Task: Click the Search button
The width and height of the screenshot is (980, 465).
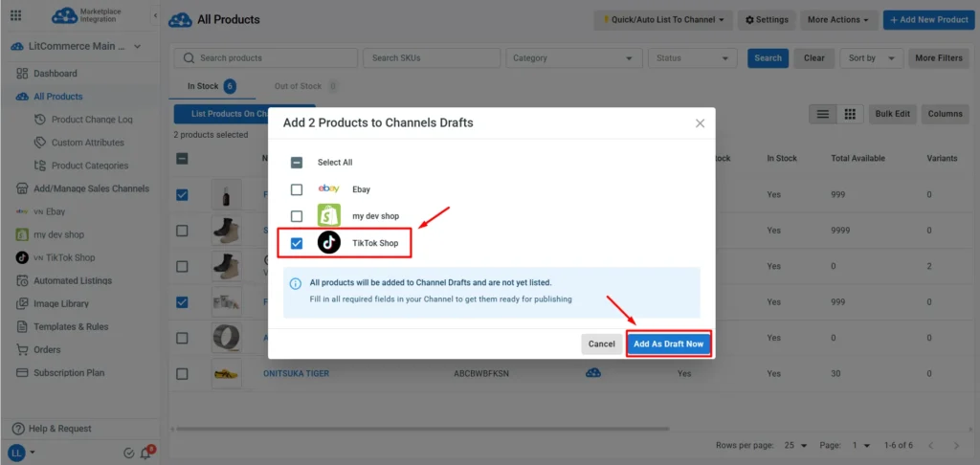Action: coord(768,58)
